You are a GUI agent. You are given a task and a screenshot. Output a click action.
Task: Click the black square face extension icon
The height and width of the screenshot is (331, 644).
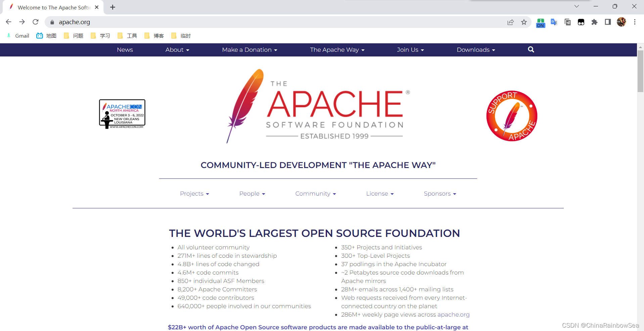[x=581, y=22]
